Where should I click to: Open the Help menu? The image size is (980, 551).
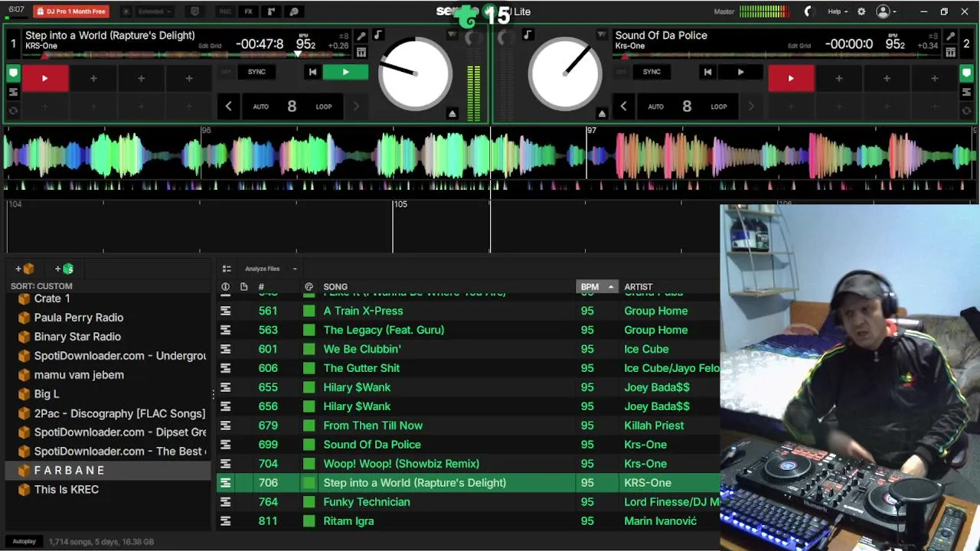(x=838, y=11)
